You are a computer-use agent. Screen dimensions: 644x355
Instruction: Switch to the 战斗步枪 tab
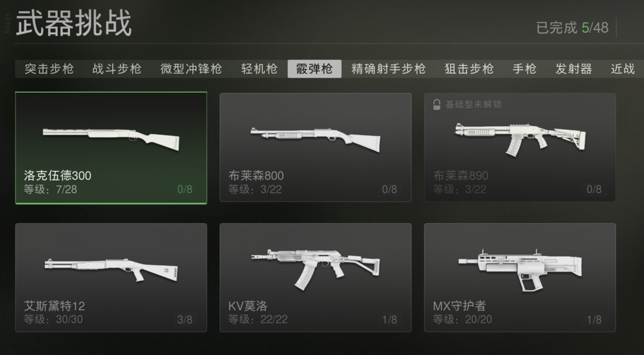[117, 68]
